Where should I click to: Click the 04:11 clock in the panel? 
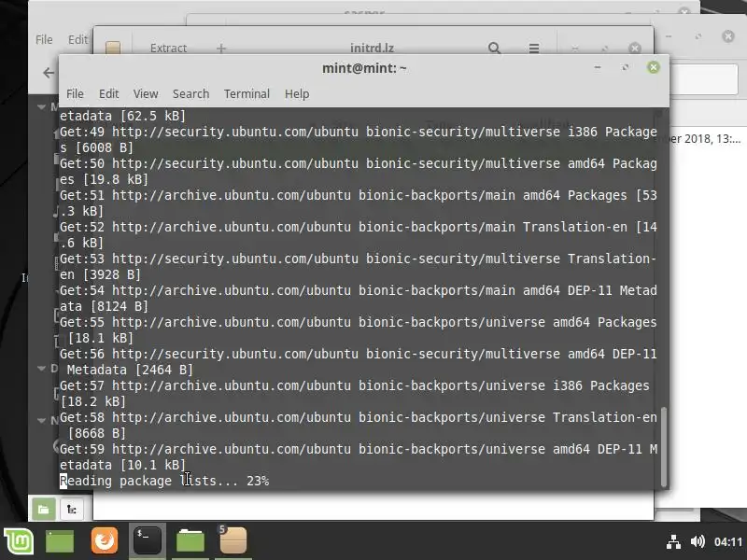pos(728,542)
